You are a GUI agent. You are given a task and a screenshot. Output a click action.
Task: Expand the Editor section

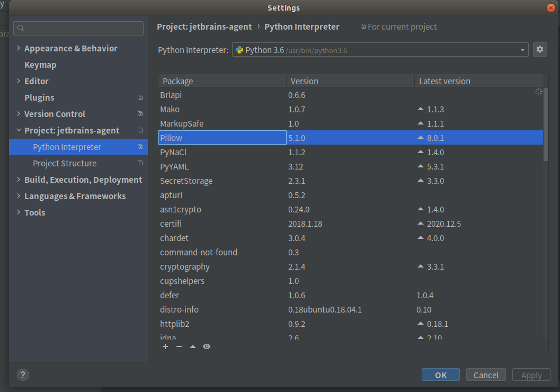coord(19,81)
